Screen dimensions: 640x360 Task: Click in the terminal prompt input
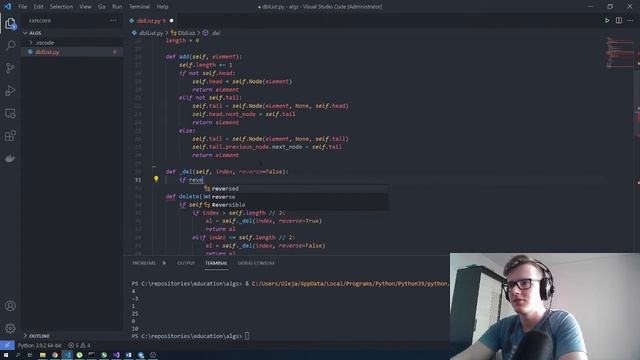[x=247, y=336]
